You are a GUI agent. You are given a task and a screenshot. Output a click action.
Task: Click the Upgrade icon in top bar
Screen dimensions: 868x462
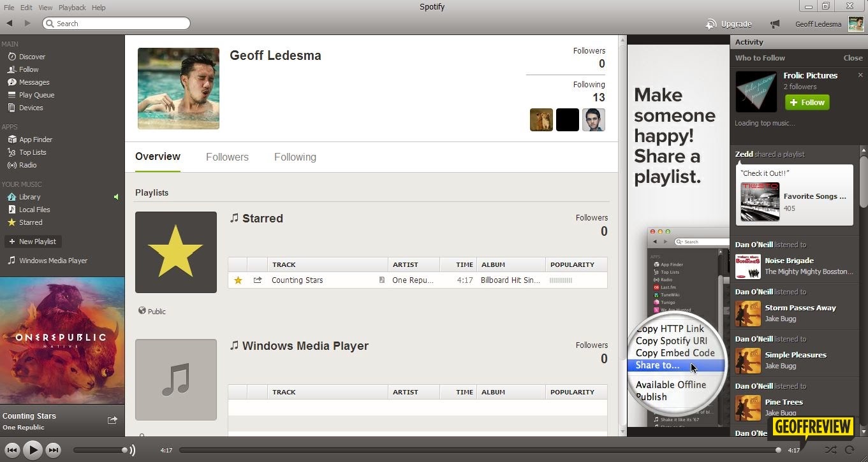point(711,24)
